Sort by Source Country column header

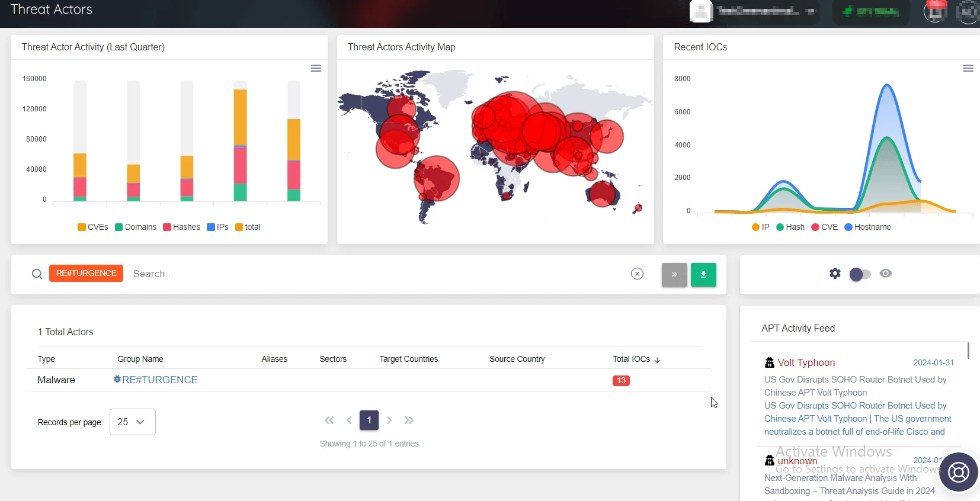coord(517,359)
